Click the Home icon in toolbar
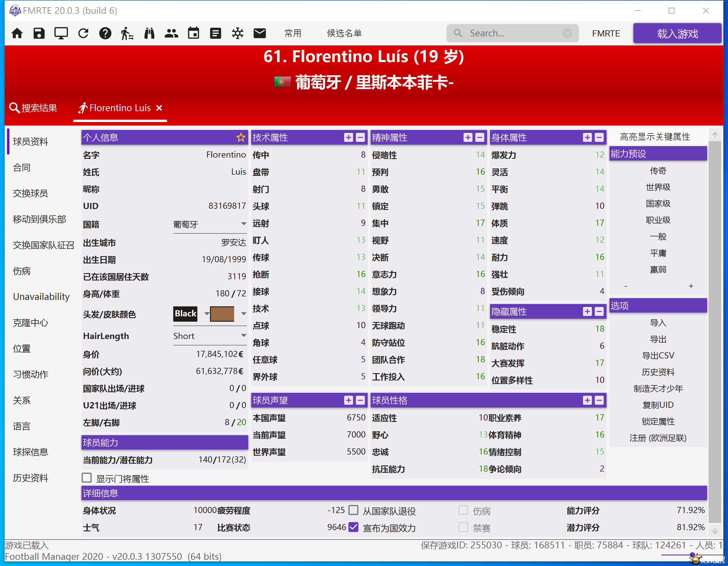This screenshot has width=728, height=566. click(x=17, y=33)
